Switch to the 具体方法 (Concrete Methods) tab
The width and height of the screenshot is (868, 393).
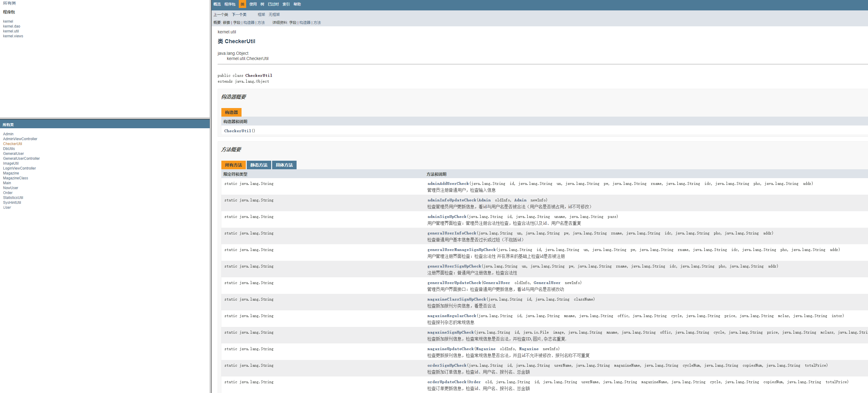(284, 165)
